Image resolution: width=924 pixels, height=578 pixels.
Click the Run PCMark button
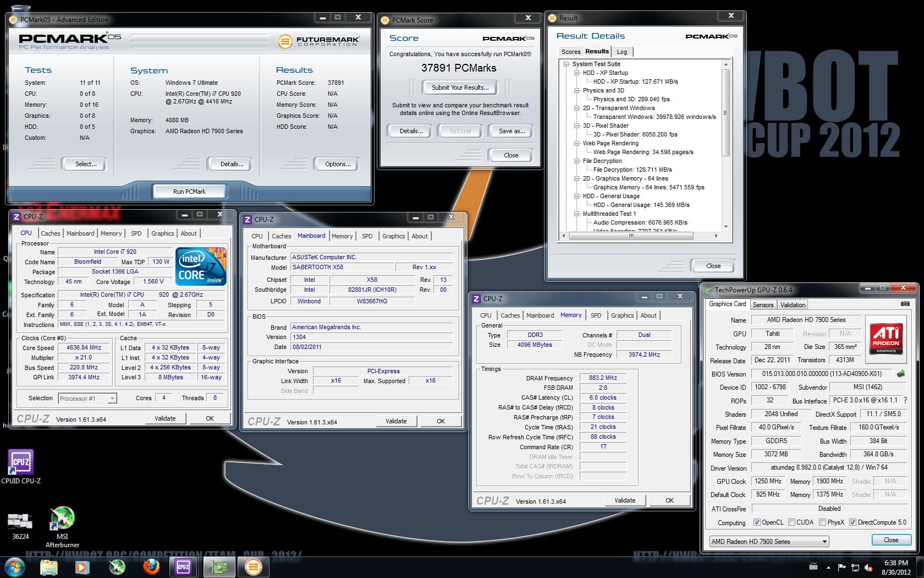[x=189, y=192]
